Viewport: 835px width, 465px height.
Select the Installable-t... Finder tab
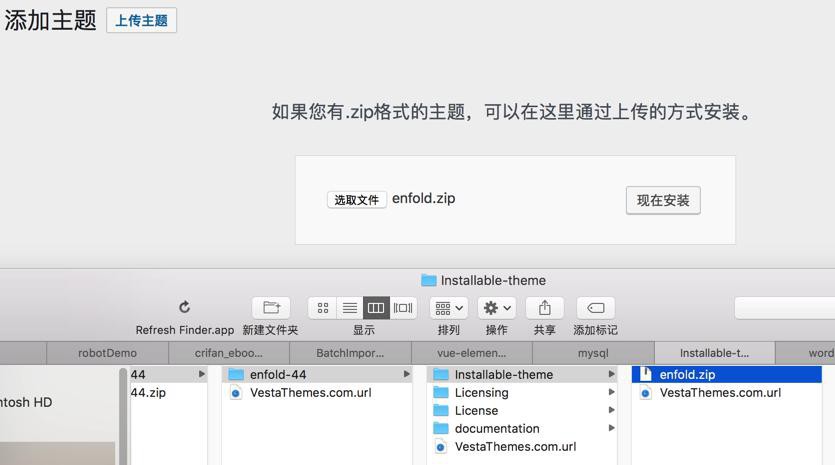[x=715, y=353]
